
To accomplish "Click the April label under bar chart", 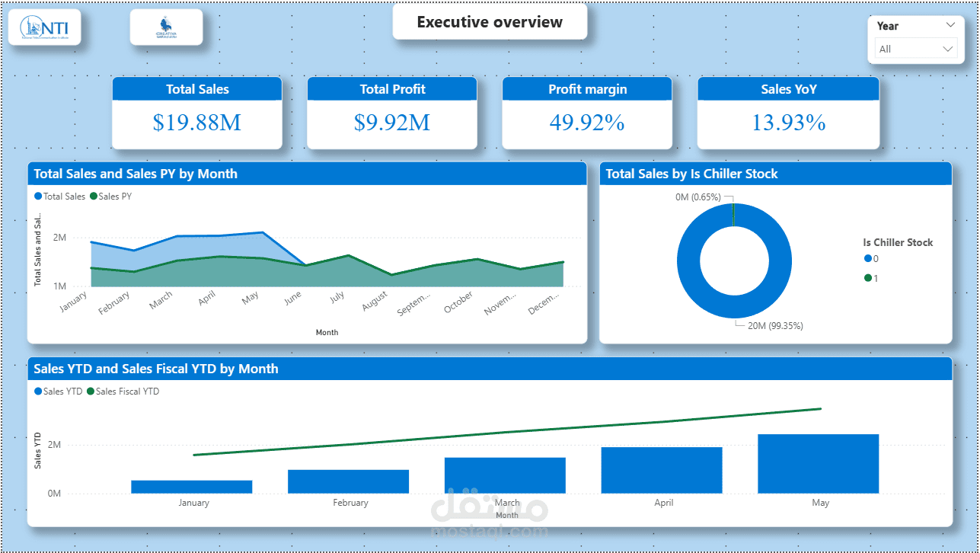I will 663,503.
